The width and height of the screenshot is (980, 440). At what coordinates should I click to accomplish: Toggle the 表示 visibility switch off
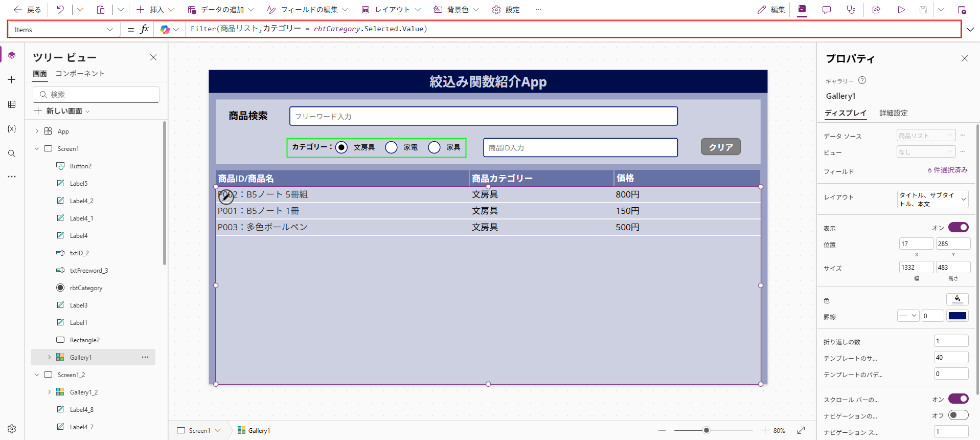[x=958, y=228]
